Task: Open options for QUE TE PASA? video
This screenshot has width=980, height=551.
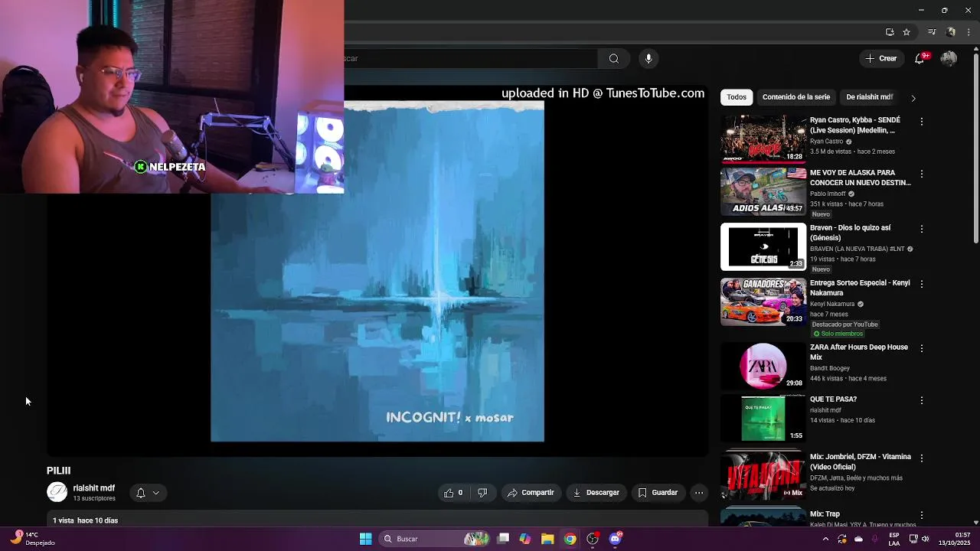Action: point(922,400)
